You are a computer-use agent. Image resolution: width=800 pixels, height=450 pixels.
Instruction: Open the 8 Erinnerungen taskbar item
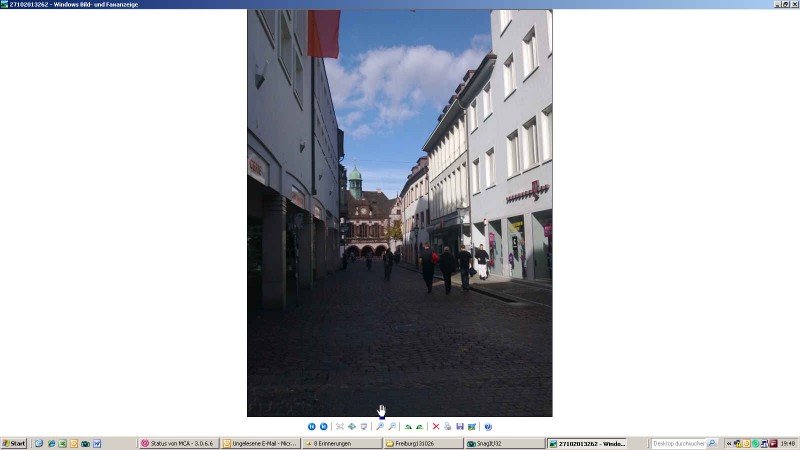(342, 443)
